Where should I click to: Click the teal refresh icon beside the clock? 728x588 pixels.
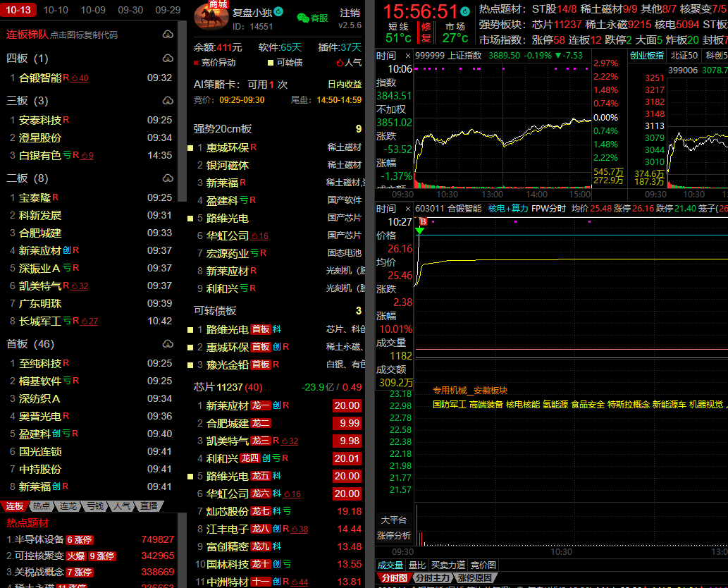pos(464,12)
